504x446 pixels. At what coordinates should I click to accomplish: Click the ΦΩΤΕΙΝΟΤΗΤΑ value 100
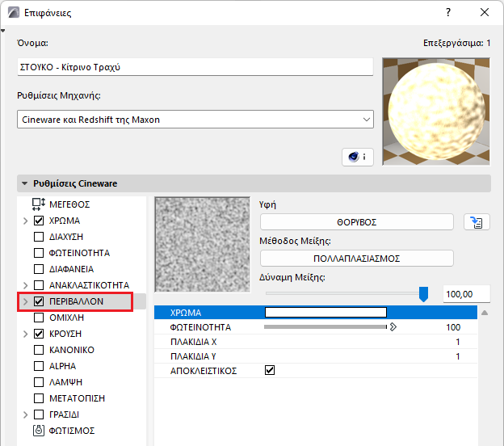[453, 327]
